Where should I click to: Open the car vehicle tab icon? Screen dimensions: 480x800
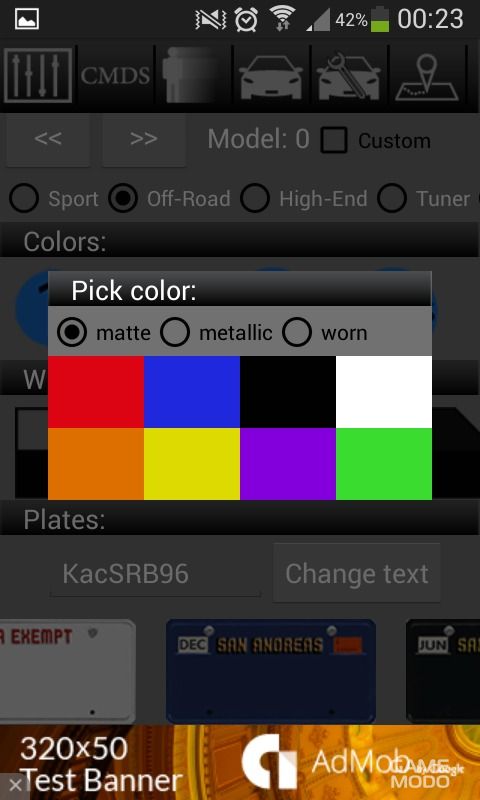(271, 77)
